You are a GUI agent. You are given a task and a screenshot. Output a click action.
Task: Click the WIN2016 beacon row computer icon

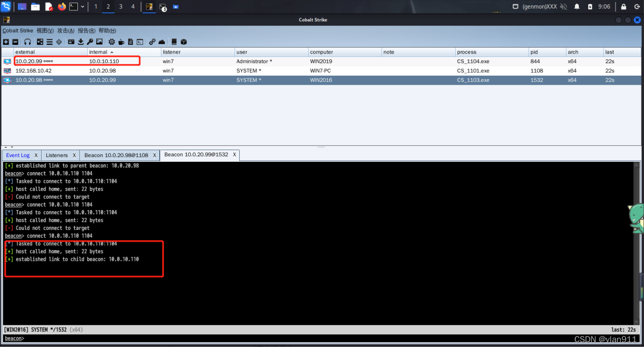7,80
